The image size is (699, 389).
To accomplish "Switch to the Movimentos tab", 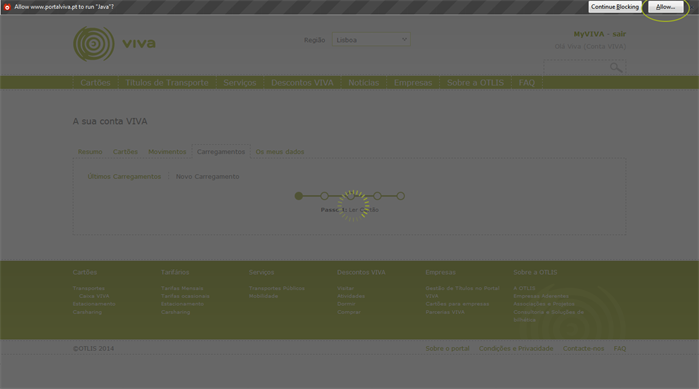I will pyautogui.click(x=167, y=152).
